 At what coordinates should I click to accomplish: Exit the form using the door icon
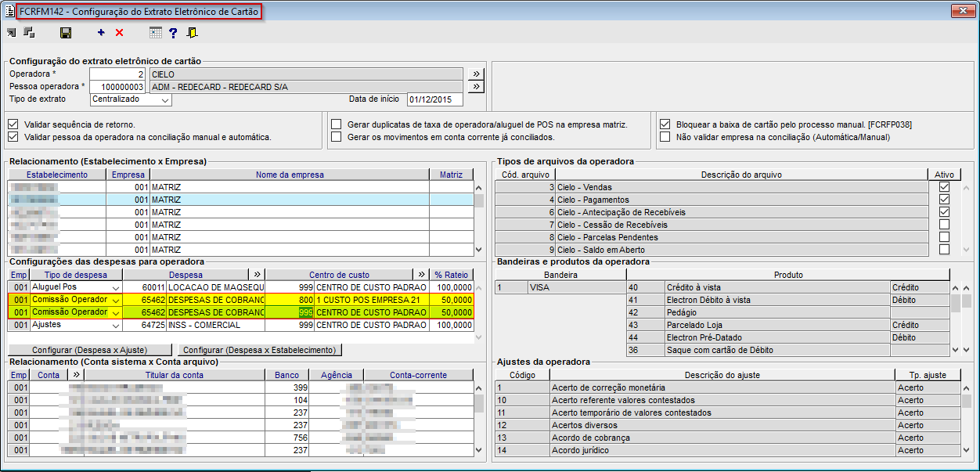coord(193,33)
